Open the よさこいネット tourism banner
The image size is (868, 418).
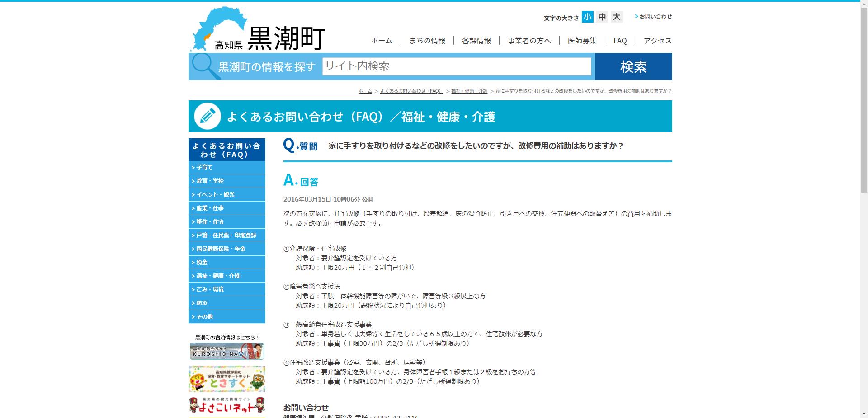226,406
